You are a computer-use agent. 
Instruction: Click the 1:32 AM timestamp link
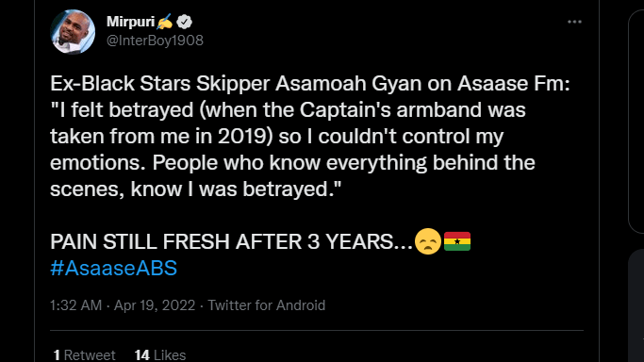tap(75, 305)
